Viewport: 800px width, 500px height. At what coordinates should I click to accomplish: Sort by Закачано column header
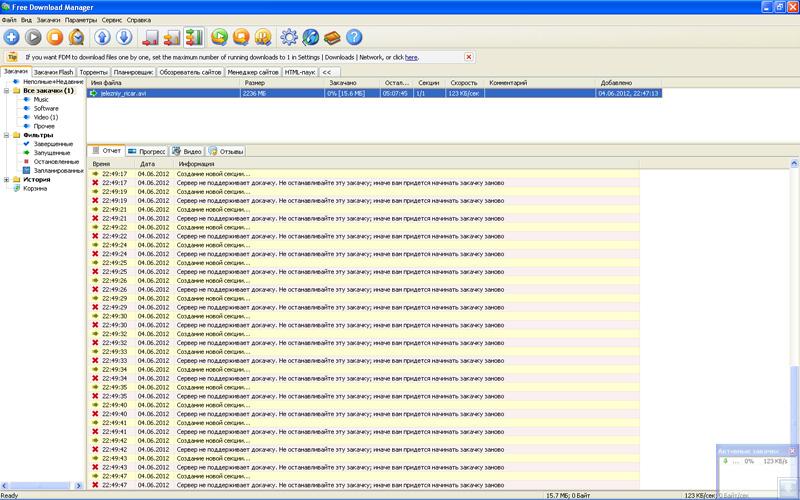point(353,83)
